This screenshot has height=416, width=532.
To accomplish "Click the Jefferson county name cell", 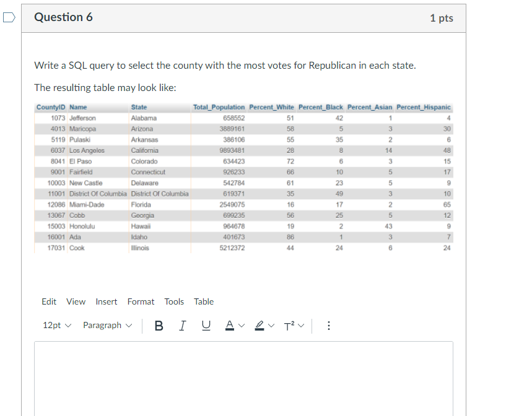I will click(x=82, y=118).
